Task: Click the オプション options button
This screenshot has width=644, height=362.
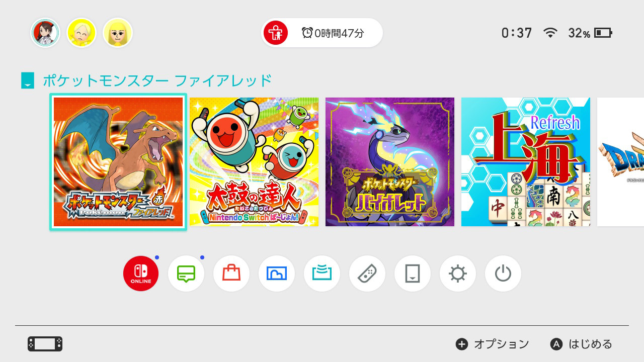Action: point(493,344)
